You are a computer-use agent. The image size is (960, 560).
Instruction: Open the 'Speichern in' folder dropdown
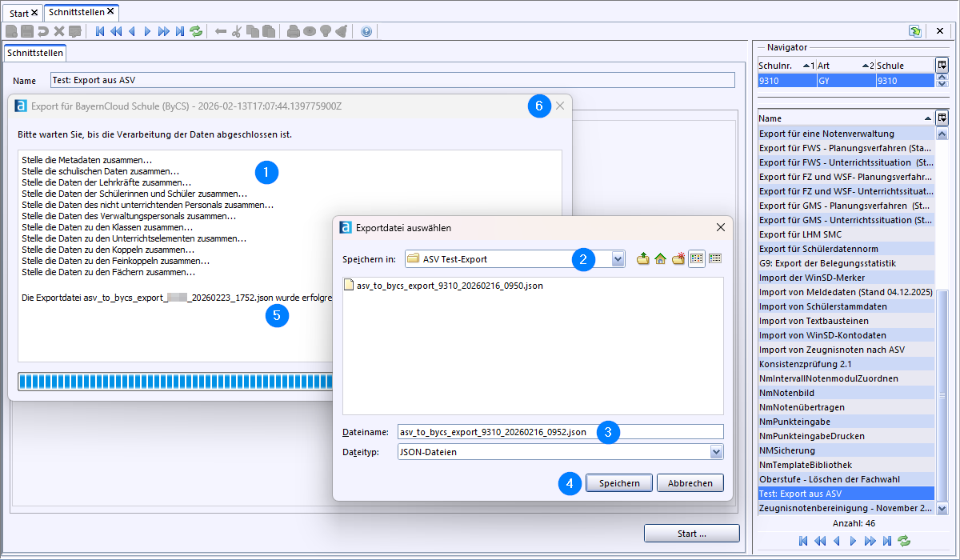pyautogui.click(x=618, y=259)
